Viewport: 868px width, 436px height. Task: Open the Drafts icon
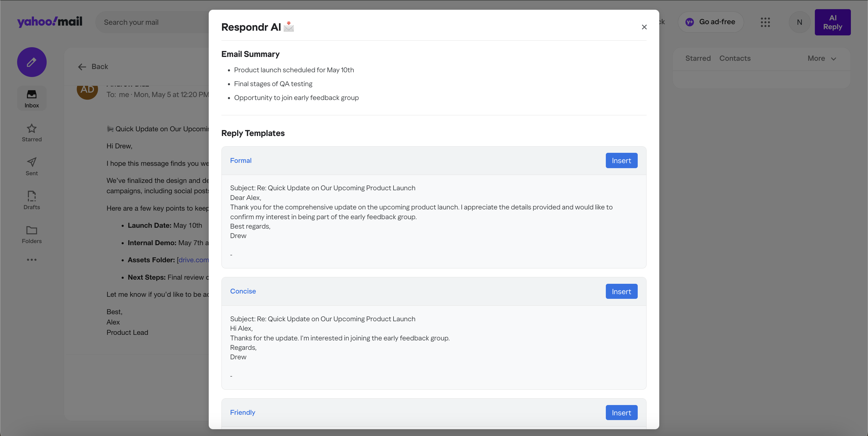(x=32, y=196)
